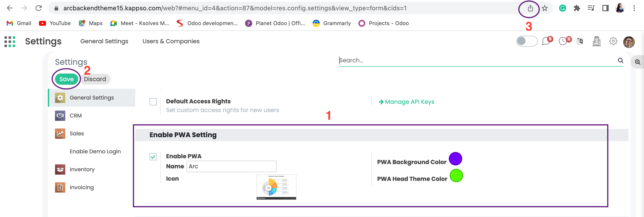This screenshot has width=644, height=217.
Task: Open the company building icon
Action: click(596, 42)
